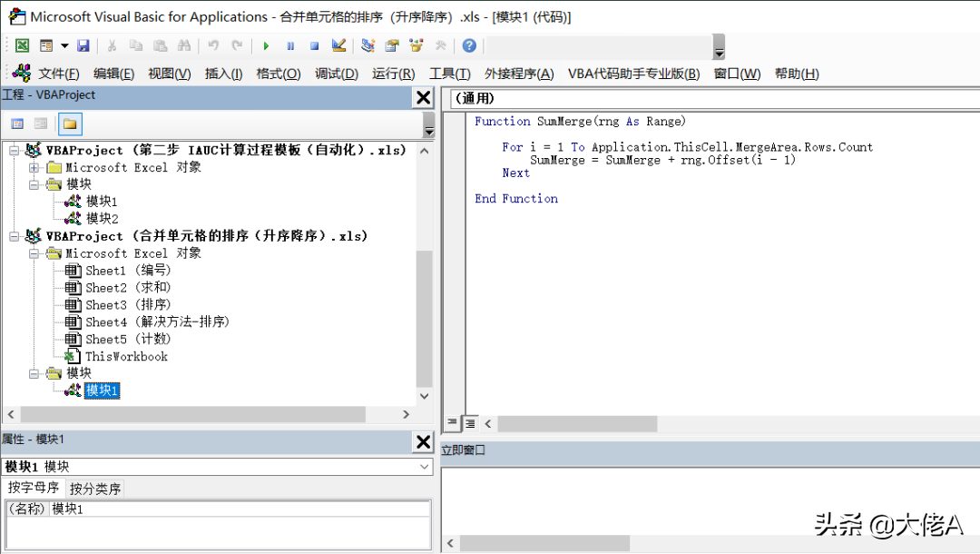Image resolution: width=980 pixels, height=554 pixels.
Task: Collapse 模块 folder under first project
Action: pos(34,184)
